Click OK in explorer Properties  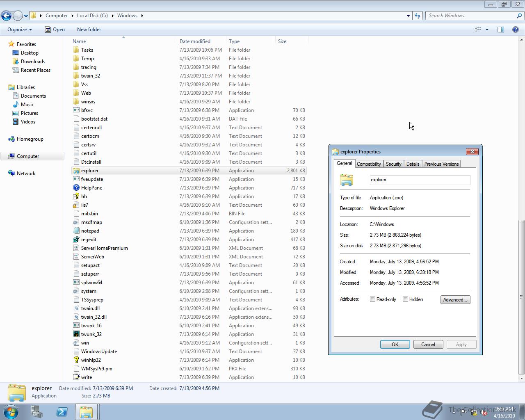pos(395,345)
